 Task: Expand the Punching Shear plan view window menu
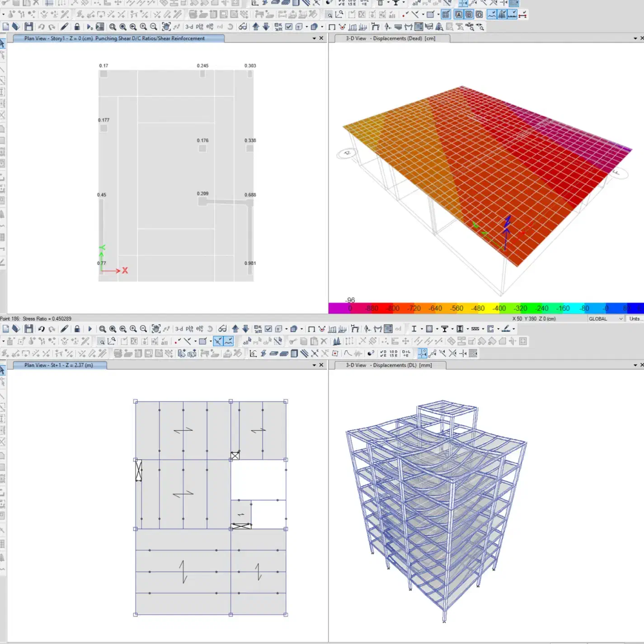click(314, 38)
